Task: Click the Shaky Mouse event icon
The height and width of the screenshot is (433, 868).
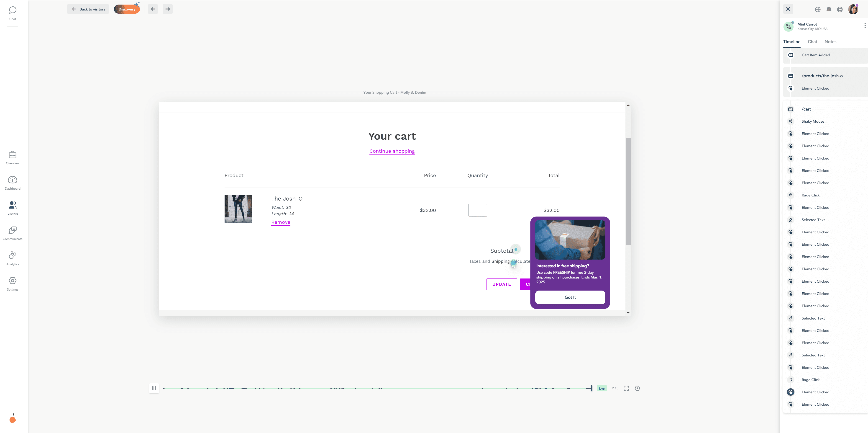Action: [791, 121]
